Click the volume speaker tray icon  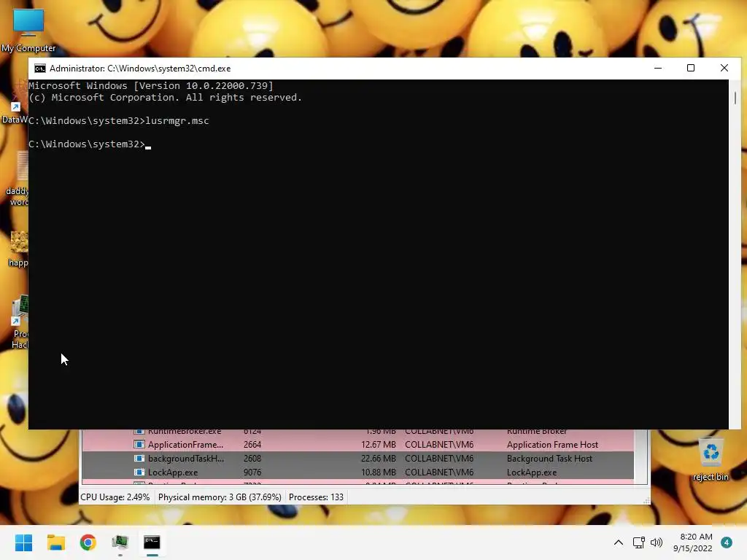[657, 542]
